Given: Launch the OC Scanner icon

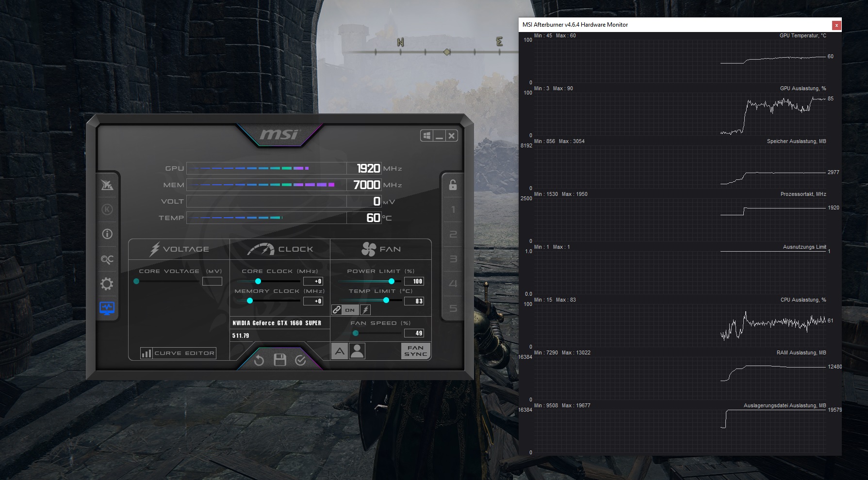Looking at the screenshot, I should [107, 259].
